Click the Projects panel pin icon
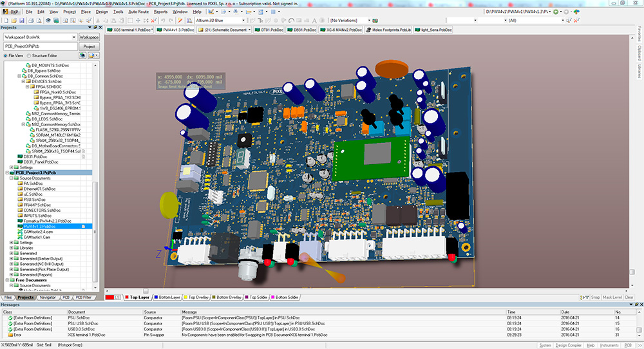 (95, 28)
